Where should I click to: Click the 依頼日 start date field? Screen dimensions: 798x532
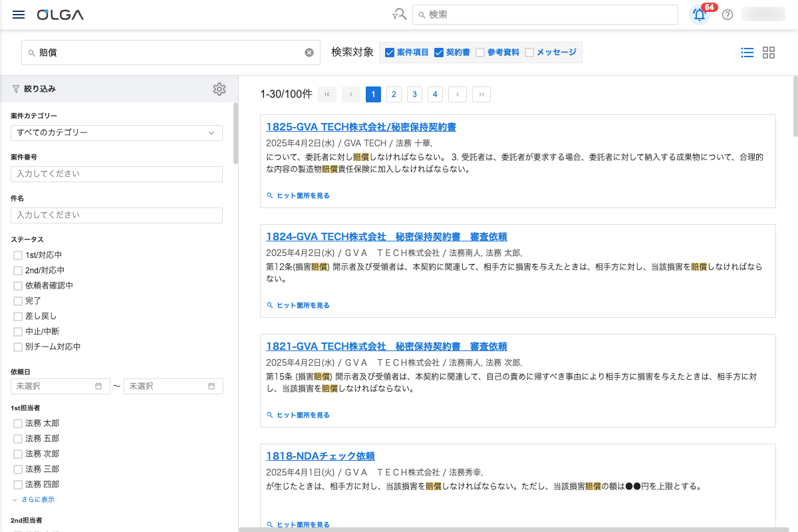(x=61, y=386)
